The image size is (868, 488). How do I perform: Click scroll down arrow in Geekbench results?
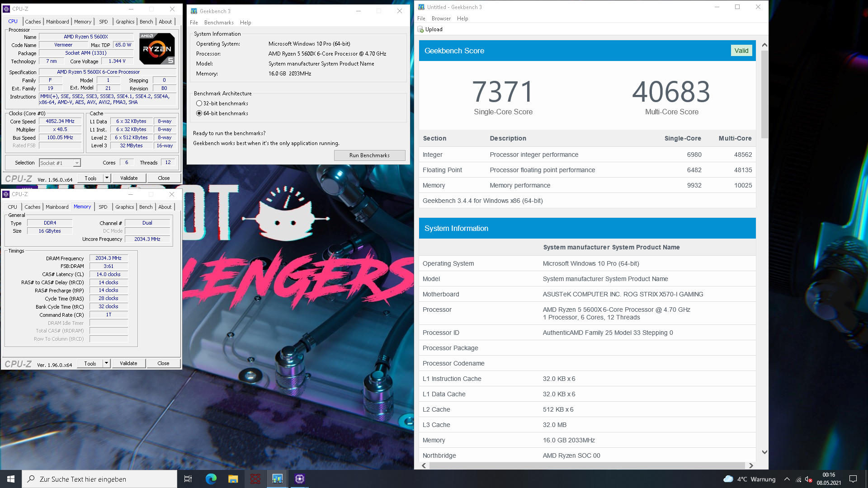tap(764, 452)
